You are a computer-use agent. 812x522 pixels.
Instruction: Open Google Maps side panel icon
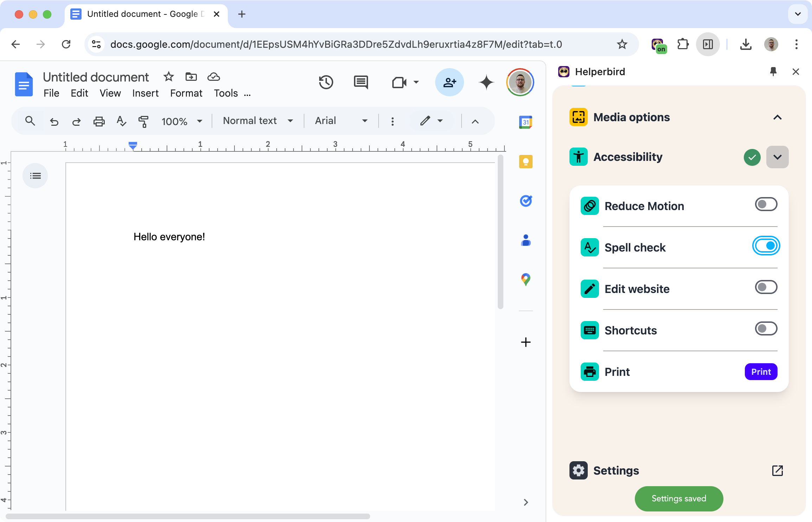coord(526,280)
